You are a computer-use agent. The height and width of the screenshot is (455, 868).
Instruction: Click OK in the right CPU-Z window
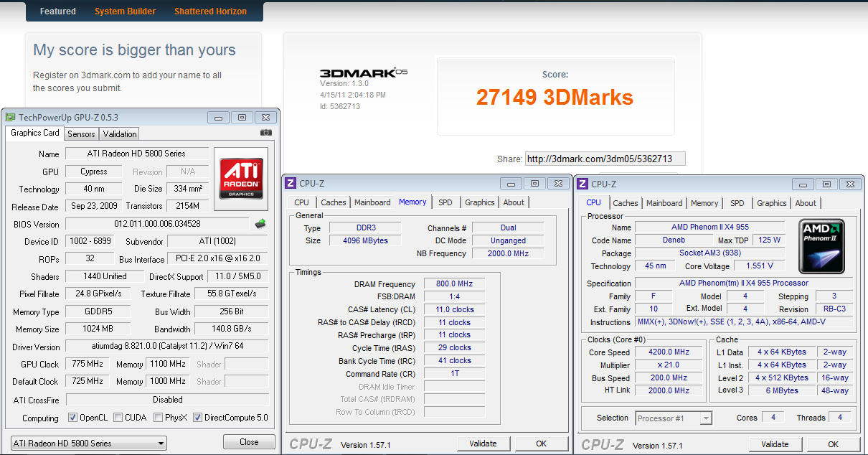(834, 444)
